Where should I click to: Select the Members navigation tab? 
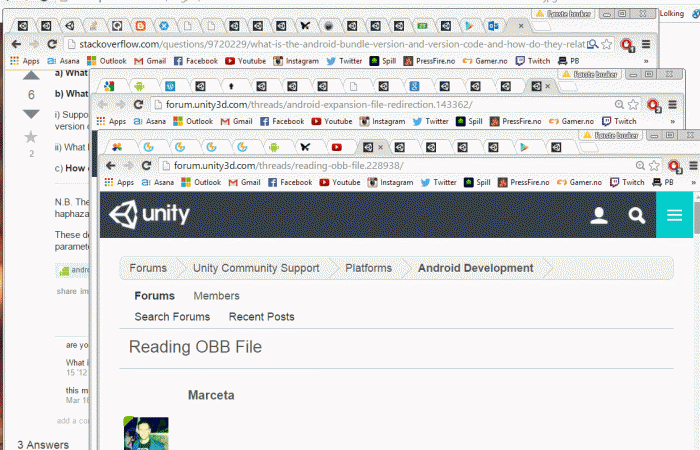[x=216, y=296]
